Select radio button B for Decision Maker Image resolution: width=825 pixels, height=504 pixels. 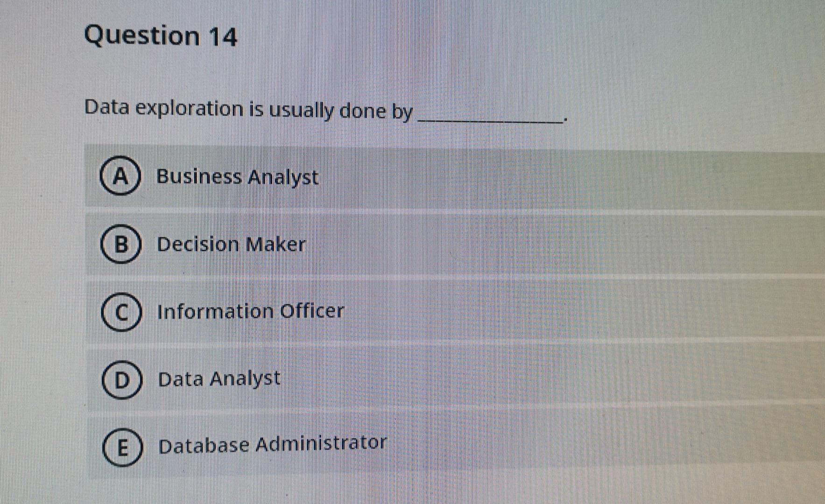(x=122, y=245)
